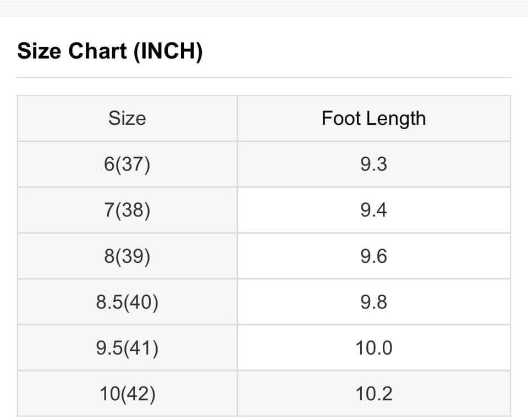Select the Size column header
Image resolution: width=528 pixels, height=420 pixels.
click(127, 118)
